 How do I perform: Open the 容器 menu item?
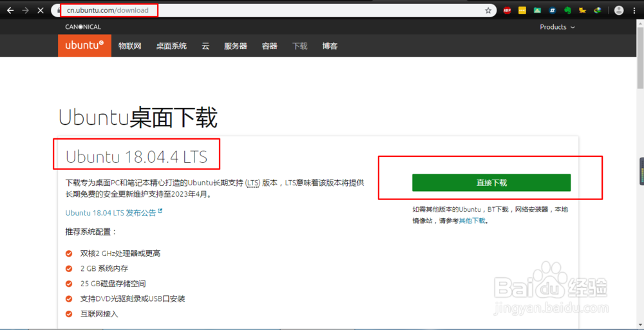[269, 46]
